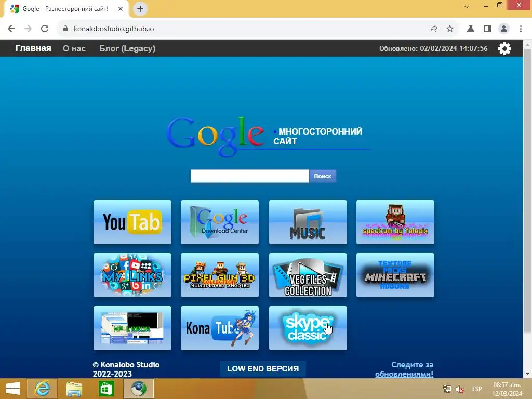Open the Chrome Labs flask icon
532x399 pixels.
click(x=471, y=29)
